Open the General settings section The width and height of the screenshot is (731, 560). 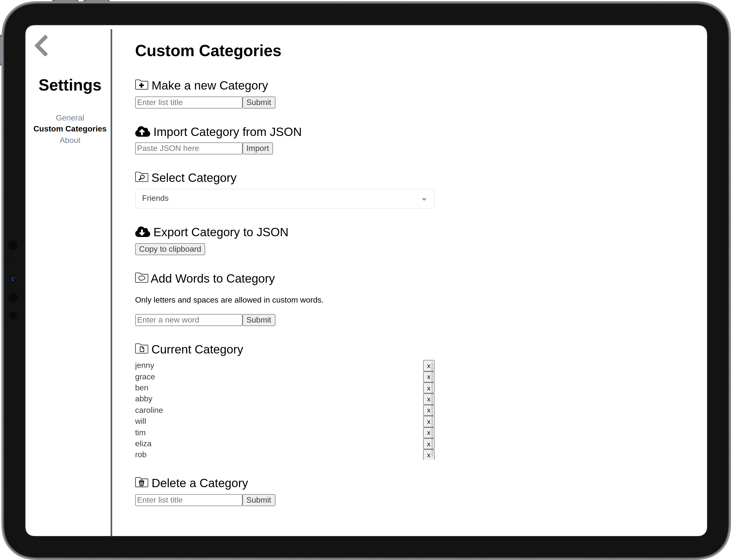pos(70,118)
